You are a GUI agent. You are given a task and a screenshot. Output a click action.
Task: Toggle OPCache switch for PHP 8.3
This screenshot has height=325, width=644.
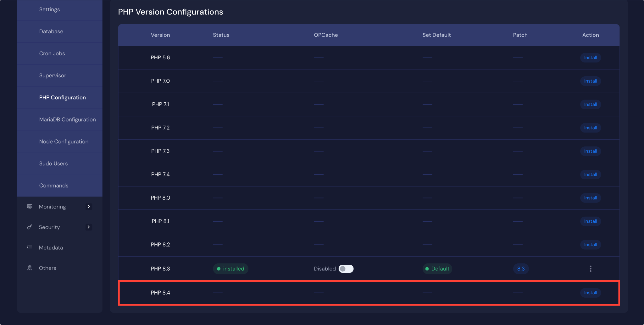(x=346, y=269)
